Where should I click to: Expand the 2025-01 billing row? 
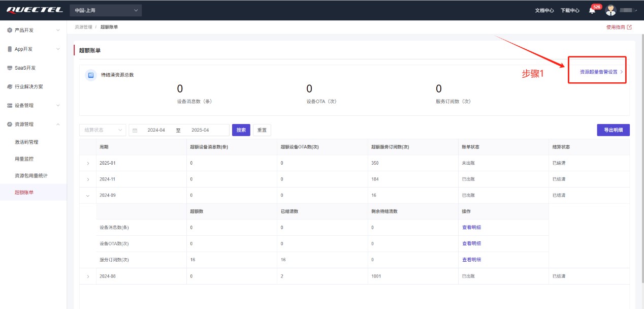coord(88,163)
